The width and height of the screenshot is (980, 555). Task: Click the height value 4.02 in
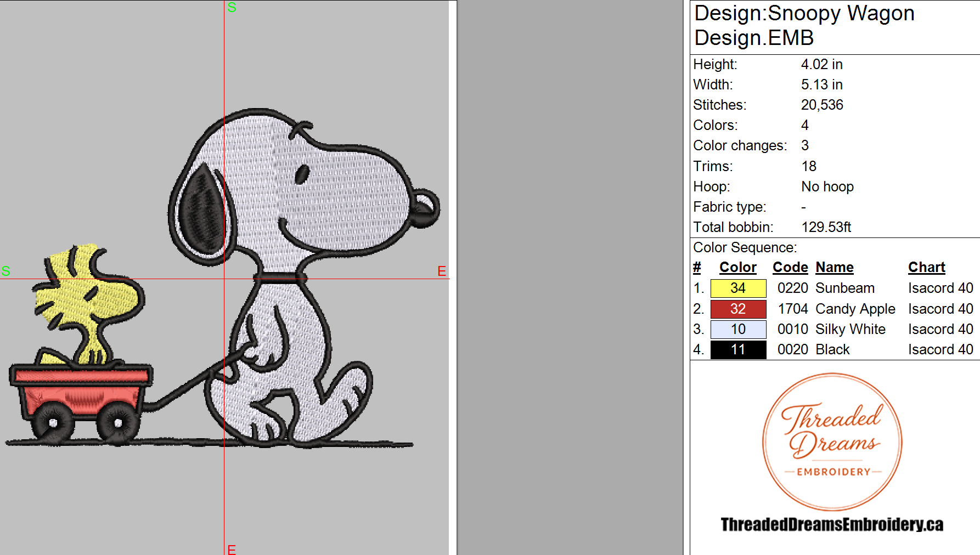click(821, 64)
